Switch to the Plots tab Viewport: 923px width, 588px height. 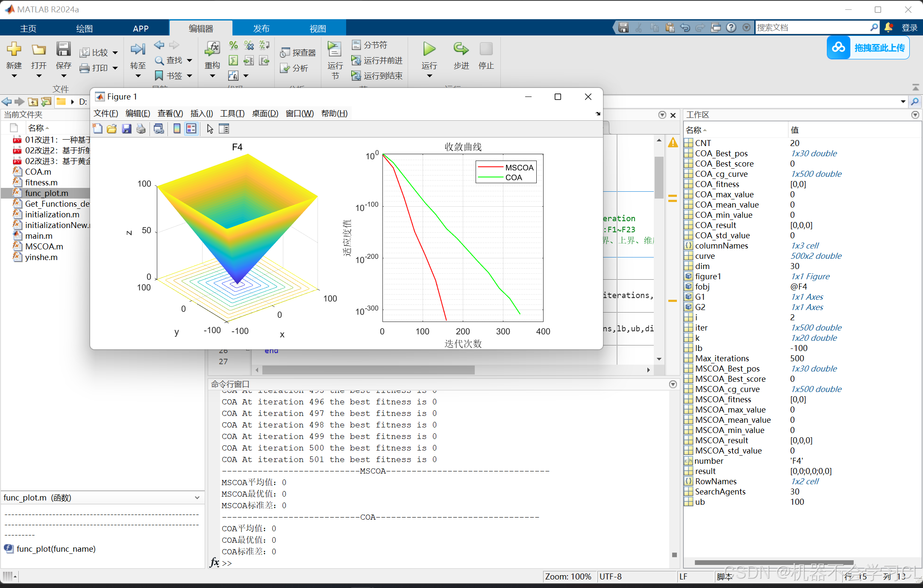tap(84, 28)
